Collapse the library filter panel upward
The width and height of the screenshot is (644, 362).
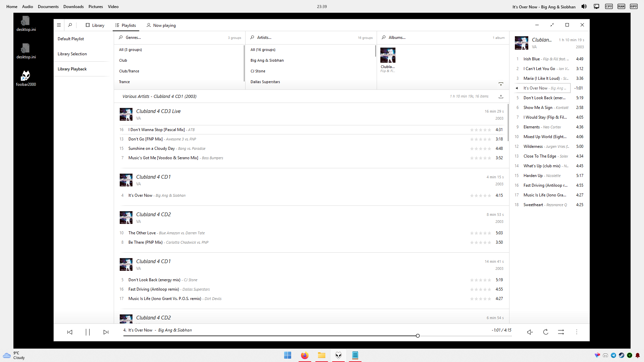tap(501, 84)
